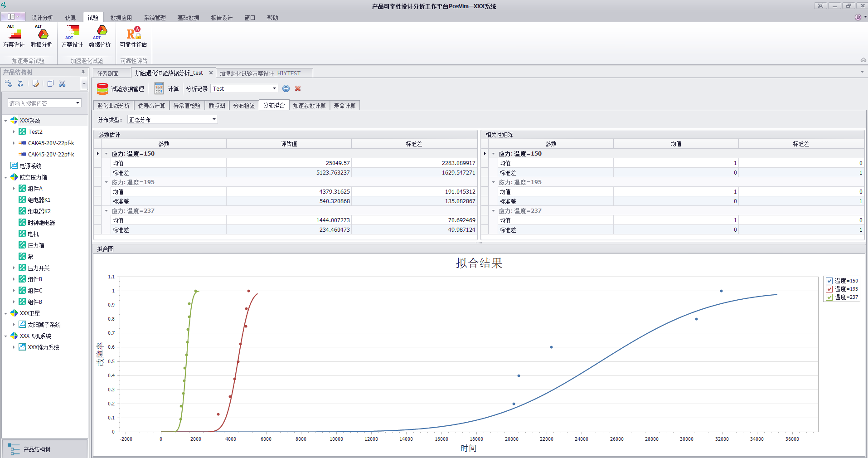868x458 pixels.
Task: Switch to 散点图 sub-tab
Action: coord(217,105)
